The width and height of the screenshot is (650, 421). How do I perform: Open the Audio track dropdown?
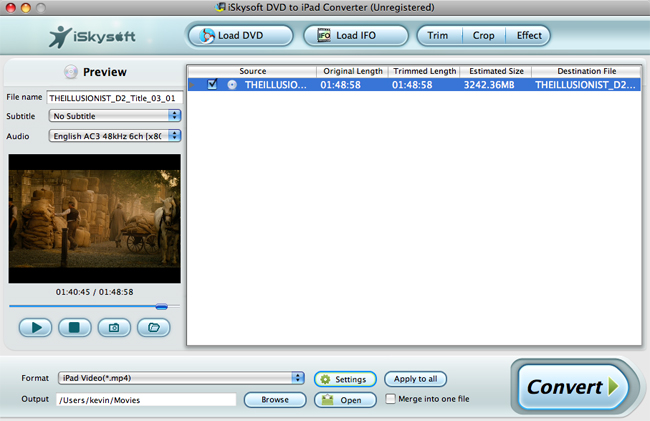pos(115,135)
